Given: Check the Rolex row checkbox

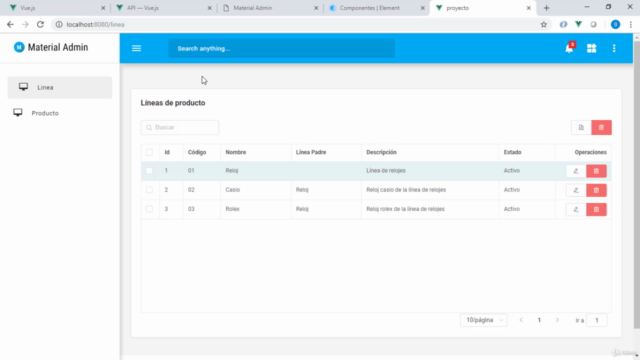Looking at the screenshot, I should [149, 209].
